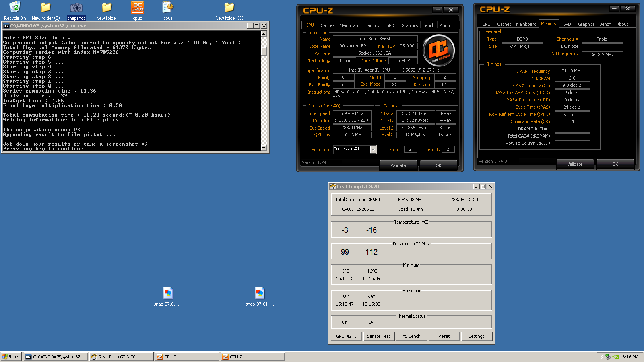Click the green bug system tray icon
Viewport: 644px width, 362px height.
click(x=608, y=357)
